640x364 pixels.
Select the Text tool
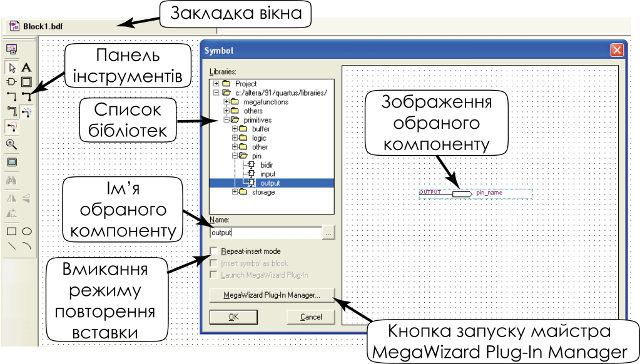click(26, 68)
